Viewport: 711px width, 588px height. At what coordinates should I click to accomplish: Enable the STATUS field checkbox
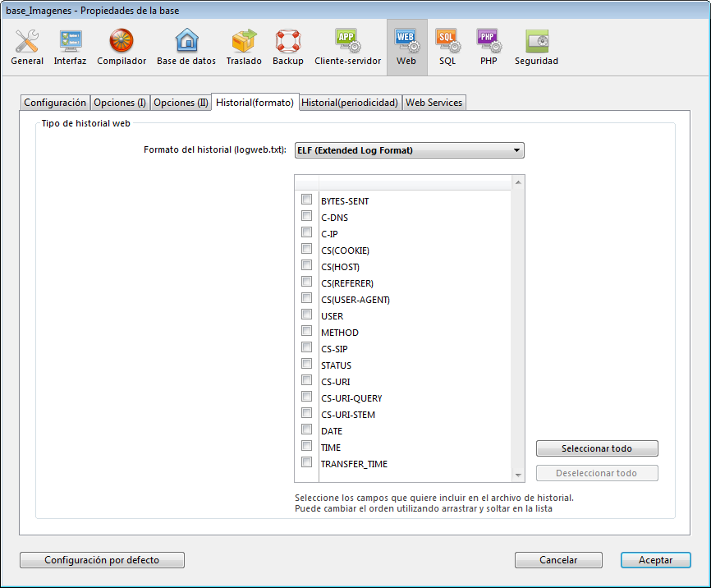tap(306, 364)
